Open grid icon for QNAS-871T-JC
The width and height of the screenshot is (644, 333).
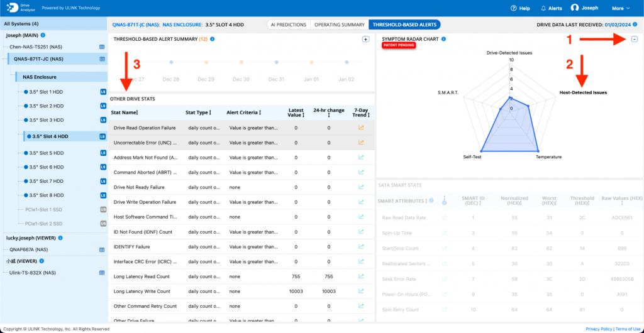pyautogui.click(x=102, y=59)
